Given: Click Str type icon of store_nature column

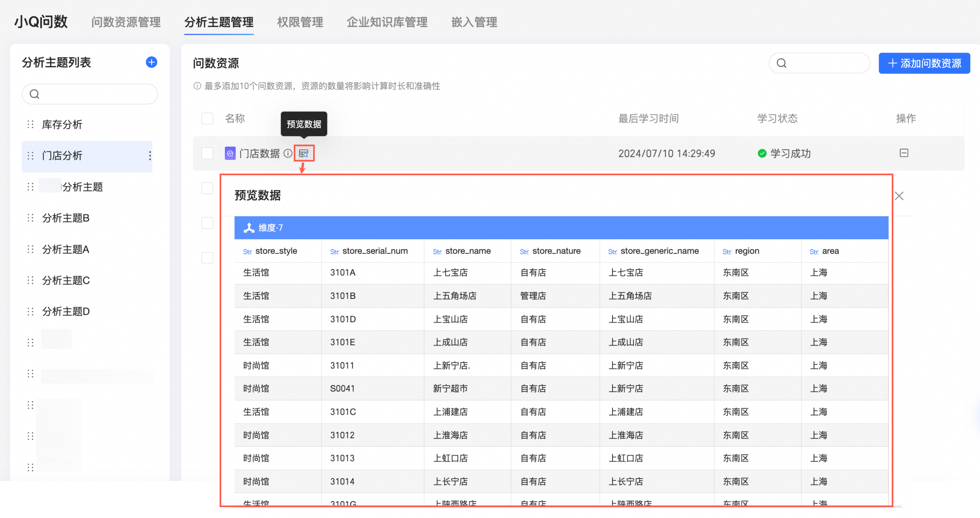Looking at the screenshot, I should pyautogui.click(x=525, y=252).
